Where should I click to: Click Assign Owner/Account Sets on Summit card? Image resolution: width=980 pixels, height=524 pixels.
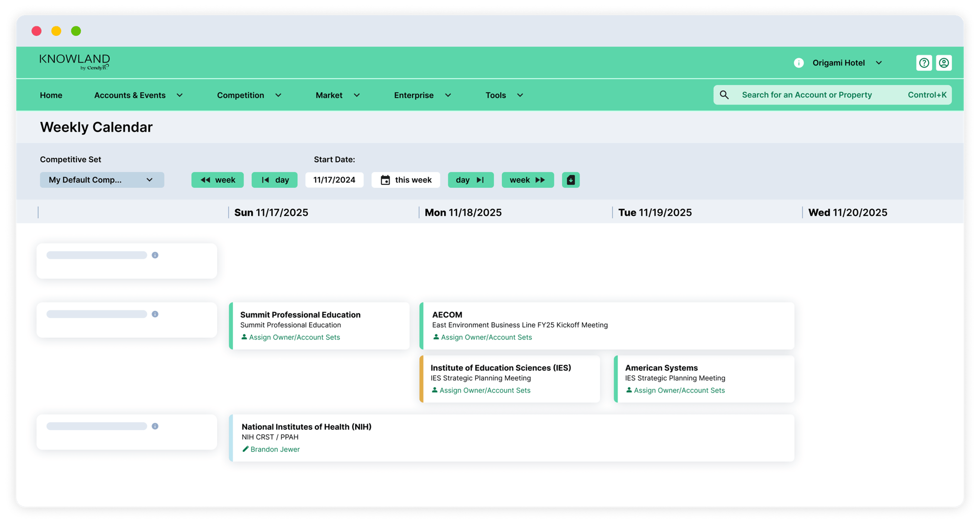tap(294, 337)
